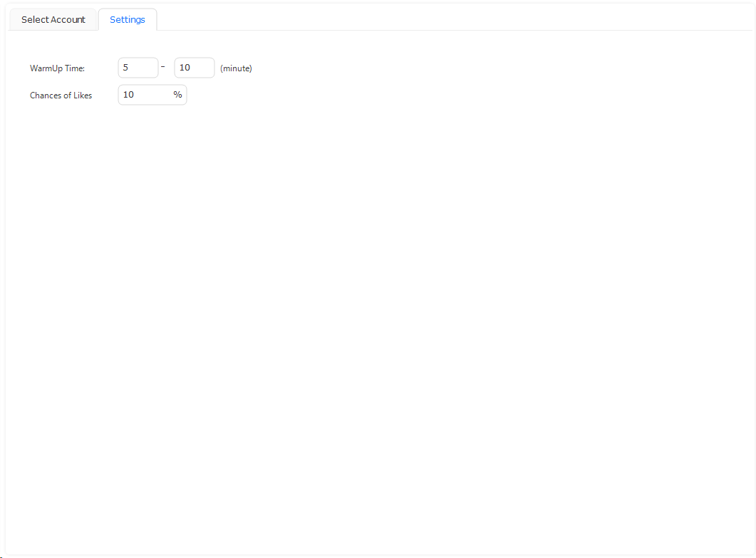Click the (minute) unit text
This screenshot has height=558, width=756.
236,68
